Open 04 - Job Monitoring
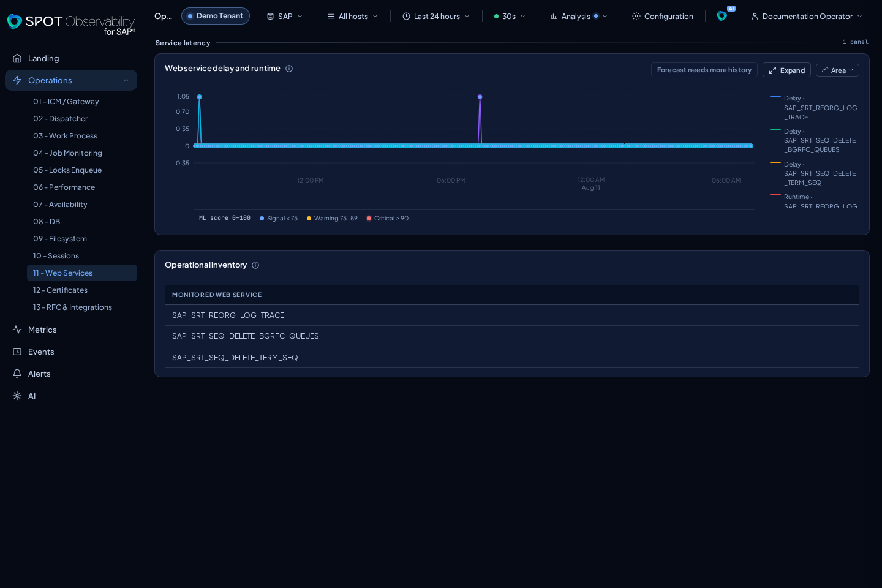Viewport: 882px width, 588px height. coord(82,153)
